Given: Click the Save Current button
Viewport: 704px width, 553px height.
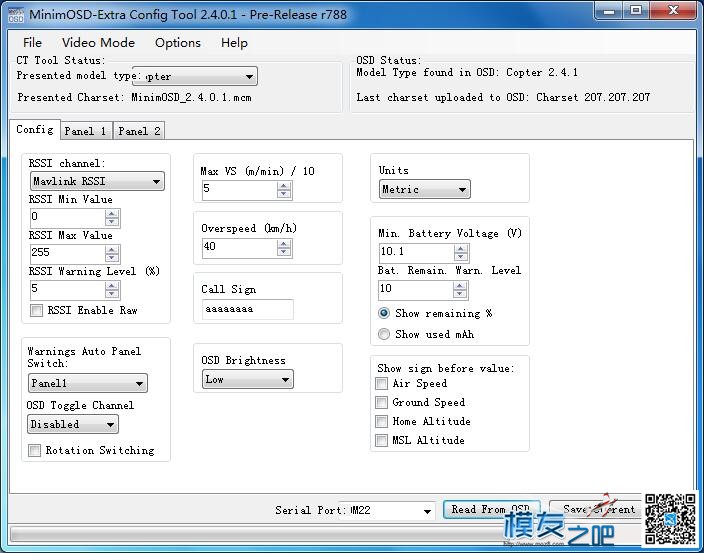Looking at the screenshot, I should (597, 509).
